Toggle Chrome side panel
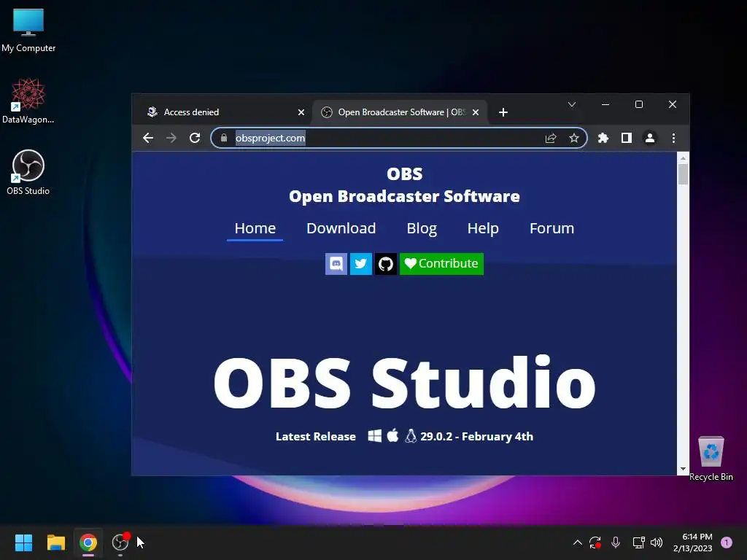This screenshot has height=560, width=747. click(x=627, y=138)
